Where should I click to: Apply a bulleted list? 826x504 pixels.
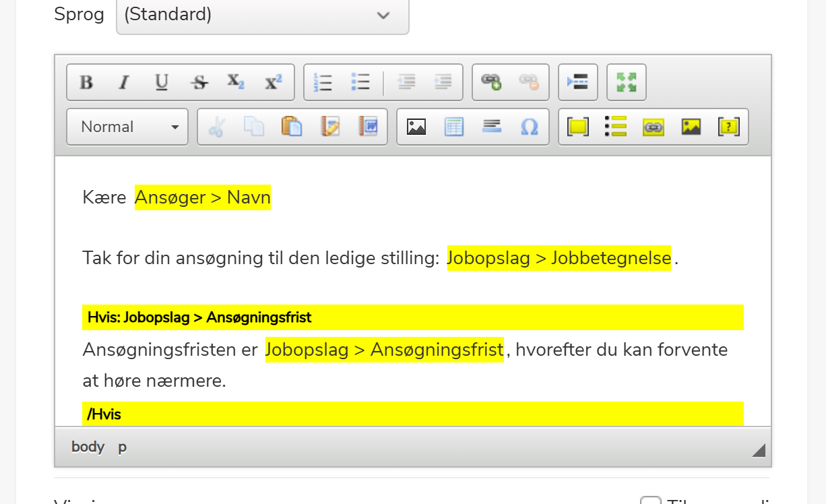[360, 82]
